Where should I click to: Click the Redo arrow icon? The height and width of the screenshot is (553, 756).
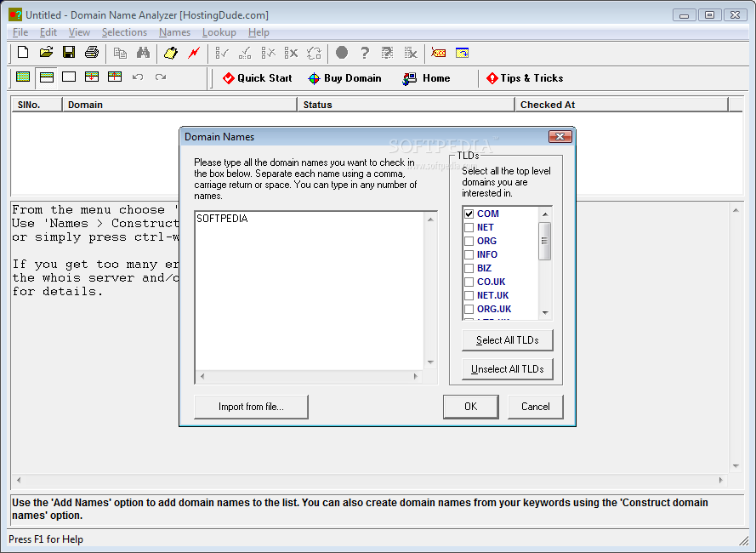pos(161,77)
